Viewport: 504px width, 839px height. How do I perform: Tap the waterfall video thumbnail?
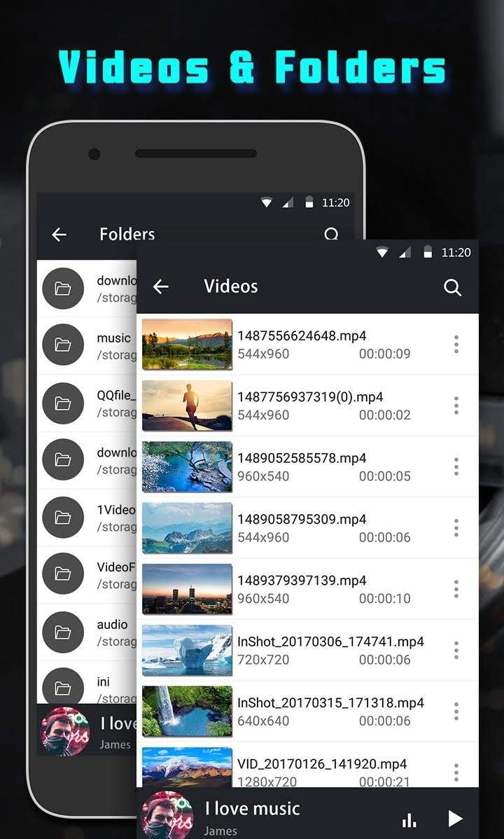pos(188,711)
